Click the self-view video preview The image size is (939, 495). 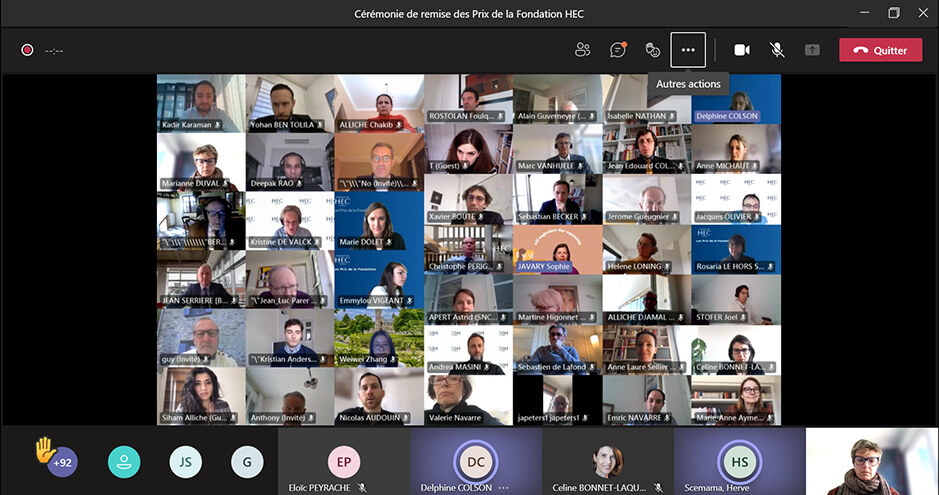point(871,461)
